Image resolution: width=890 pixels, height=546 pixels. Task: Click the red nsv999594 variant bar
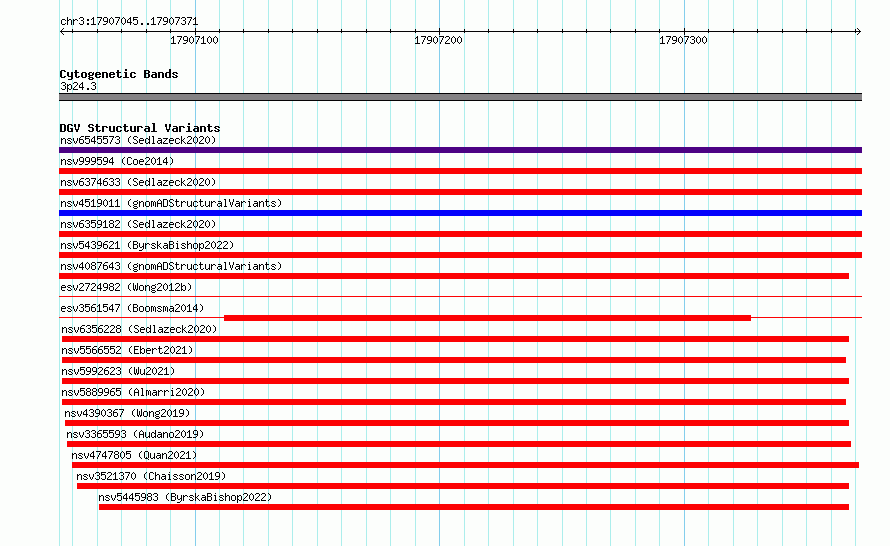(x=460, y=171)
